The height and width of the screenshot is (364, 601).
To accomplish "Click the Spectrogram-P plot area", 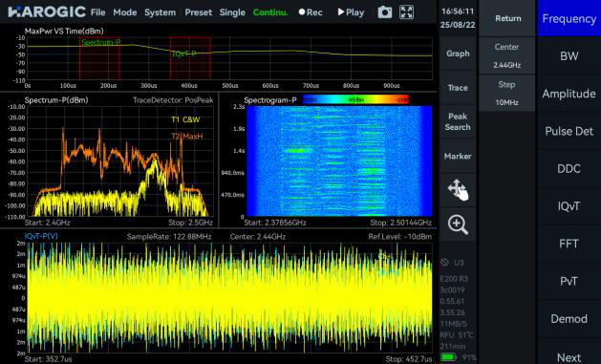I will coord(339,161).
